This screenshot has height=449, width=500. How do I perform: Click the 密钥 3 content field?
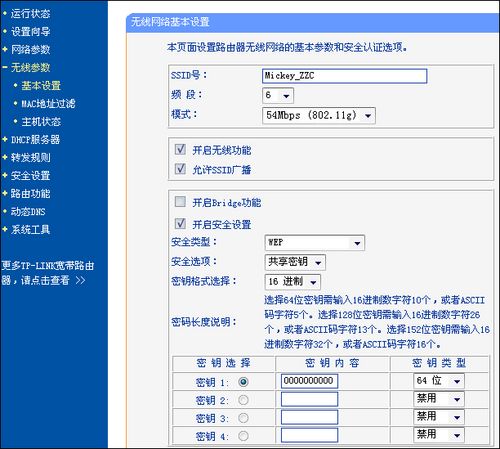[309, 417]
